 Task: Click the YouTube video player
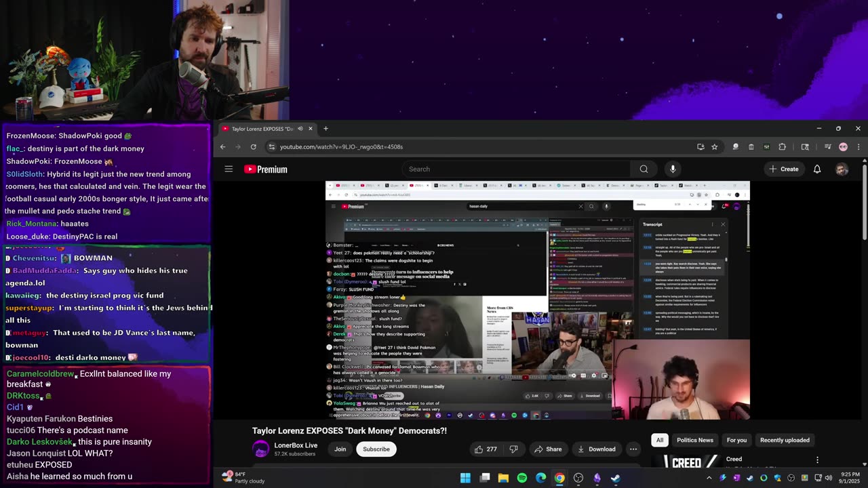pyautogui.click(x=538, y=300)
